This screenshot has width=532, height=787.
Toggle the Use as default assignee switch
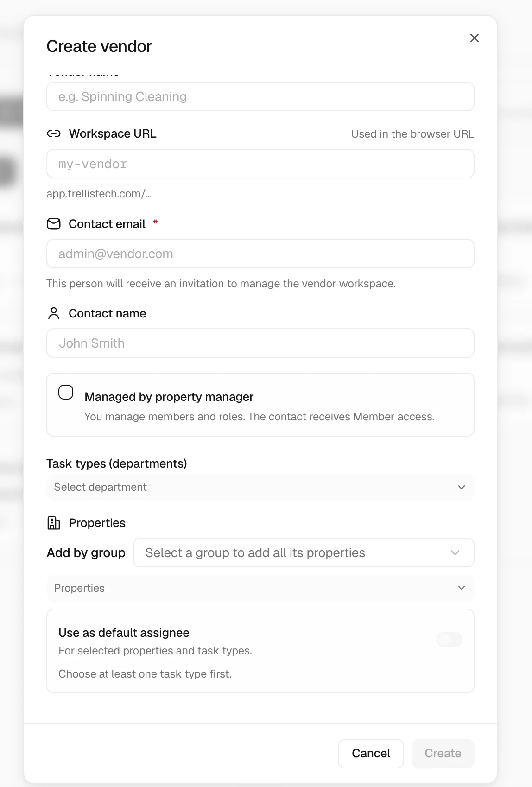click(450, 640)
